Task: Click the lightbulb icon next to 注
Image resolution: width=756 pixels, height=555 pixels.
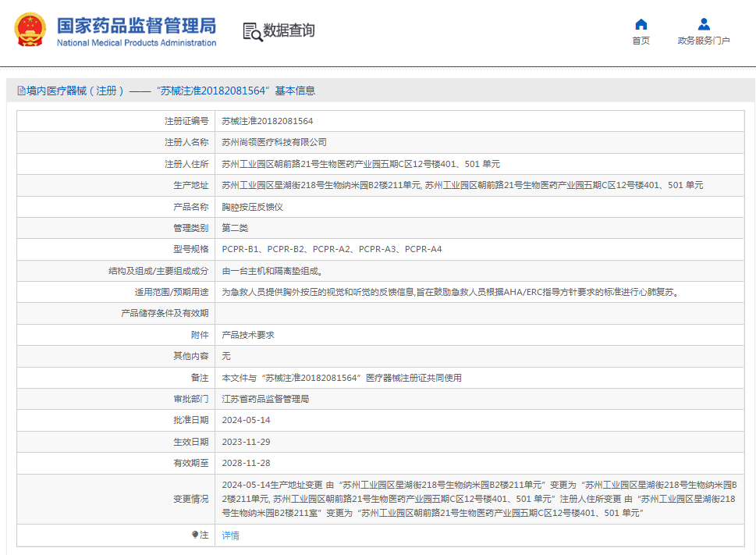Action: pyautogui.click(x=195, y=535)
